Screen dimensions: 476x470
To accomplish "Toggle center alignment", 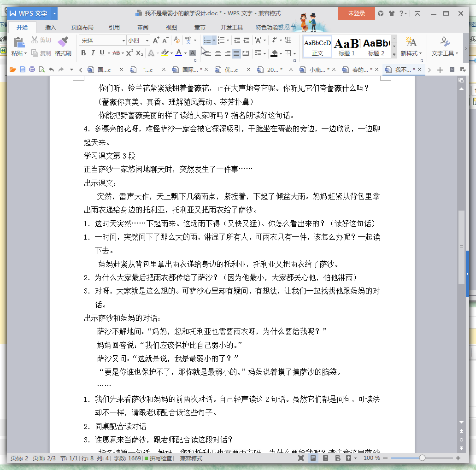I will click(217, 53).
